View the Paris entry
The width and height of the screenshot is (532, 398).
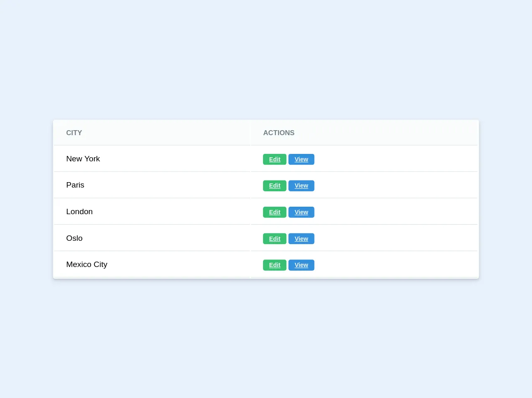tap(301, 185)
